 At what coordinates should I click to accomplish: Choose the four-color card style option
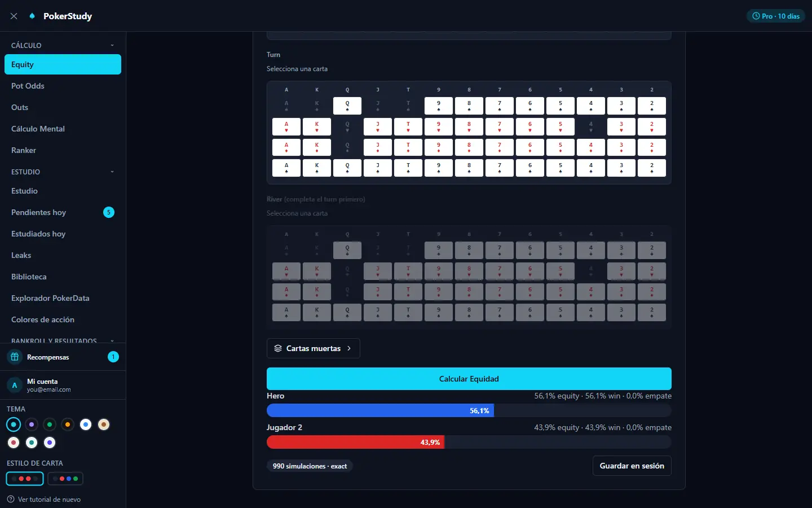(x=65, y=479)
